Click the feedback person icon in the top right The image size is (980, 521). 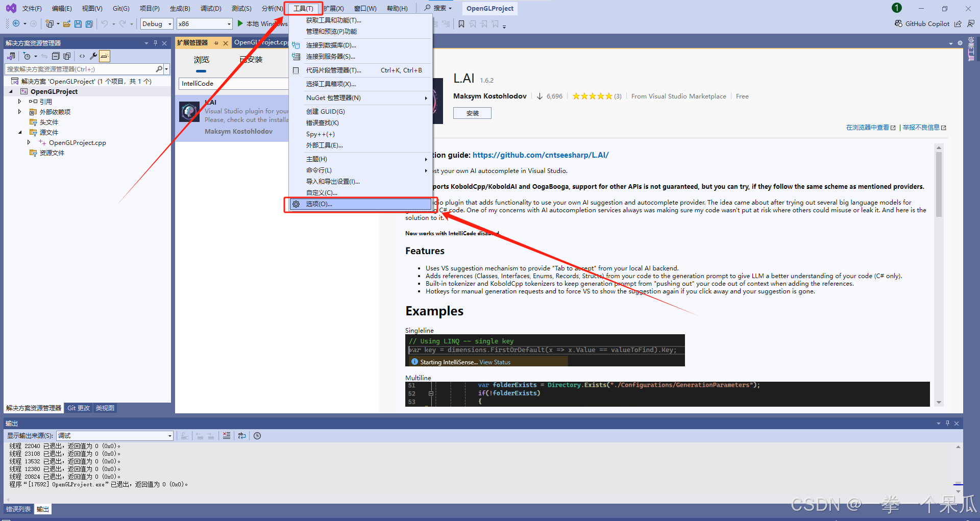tap(970, 23)
